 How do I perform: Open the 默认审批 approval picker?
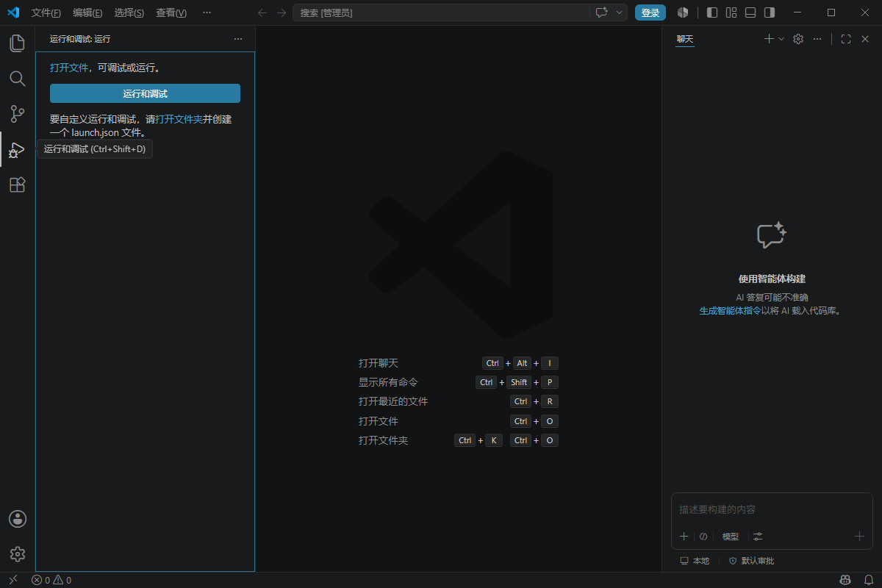click(x=751, y=561)
